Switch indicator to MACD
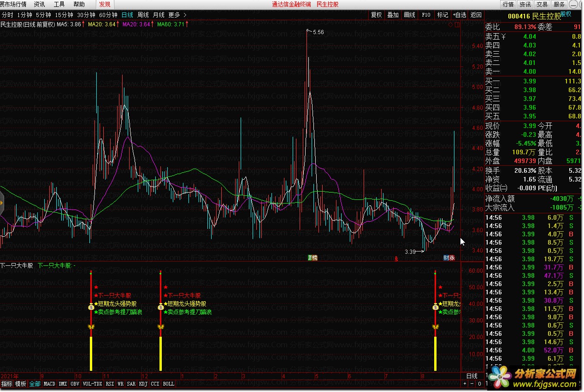The height and width of the screenshot is (392, 584). pyautogui.click(x=49, y=384)
